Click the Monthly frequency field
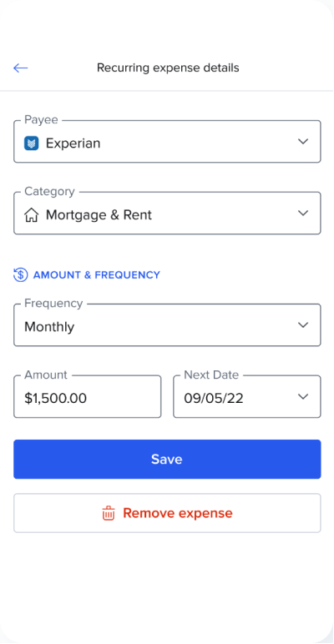The image size is (334, 644). click(167, 325)
